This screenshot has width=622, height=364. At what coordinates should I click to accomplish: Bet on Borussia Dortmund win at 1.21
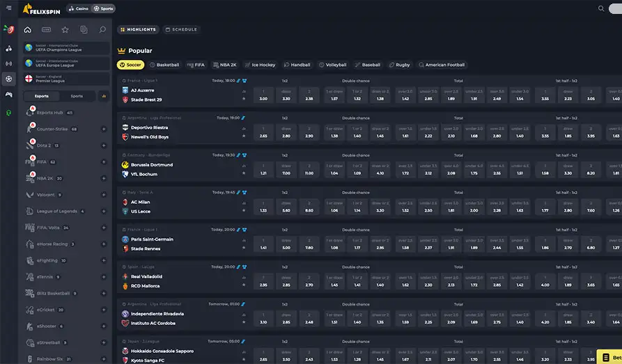pos(263,170)
